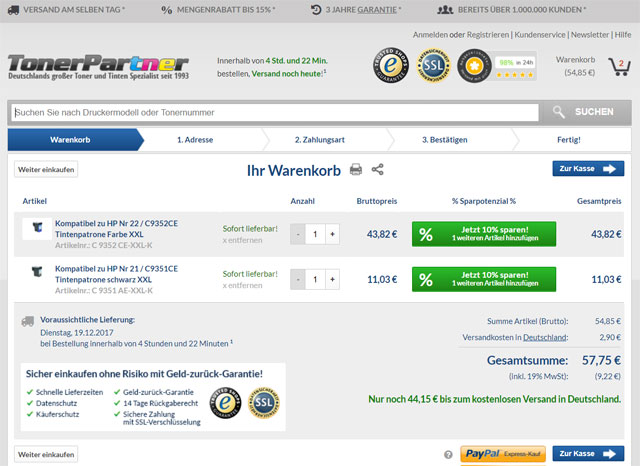640x466 pixels.
Task: Go to step 2. Zahlungsart
Action: 320,140
